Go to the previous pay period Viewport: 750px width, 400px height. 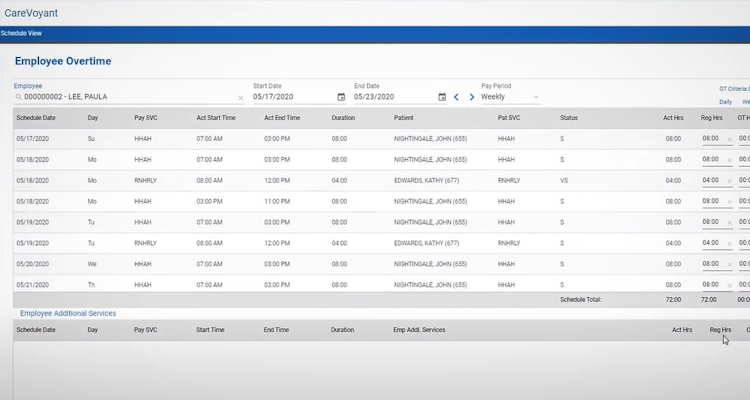(x=456, y=97)
